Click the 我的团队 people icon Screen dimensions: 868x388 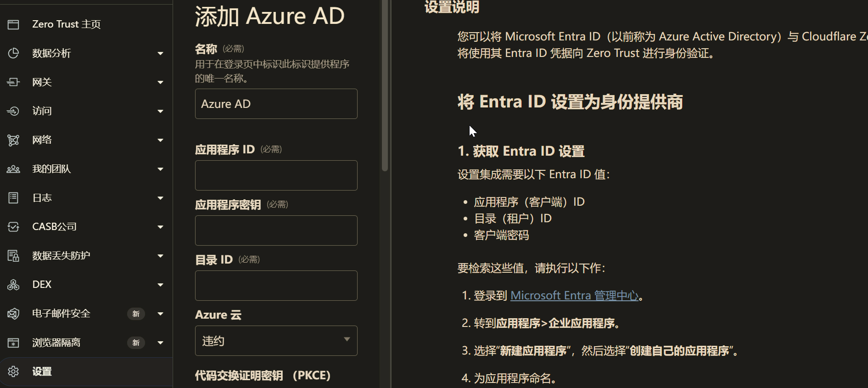[13, 169]
